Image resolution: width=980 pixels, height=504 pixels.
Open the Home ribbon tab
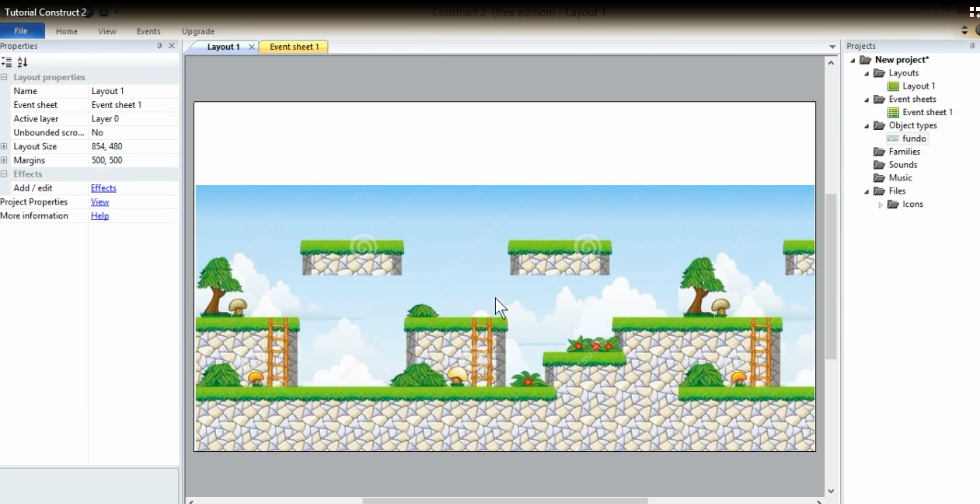coord(66,31)
